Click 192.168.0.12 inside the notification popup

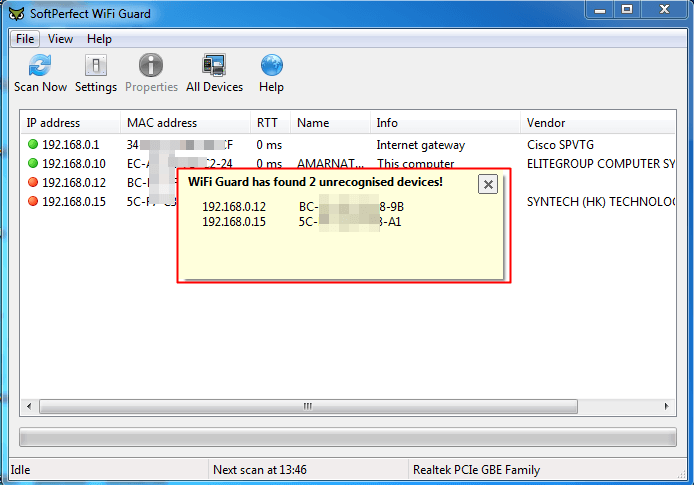[x=234, y=207]
